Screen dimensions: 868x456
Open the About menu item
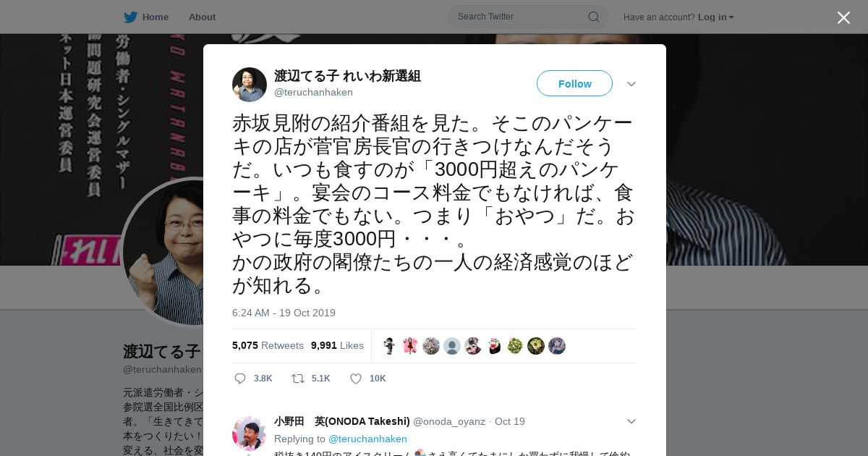click(x=202, y=17)
